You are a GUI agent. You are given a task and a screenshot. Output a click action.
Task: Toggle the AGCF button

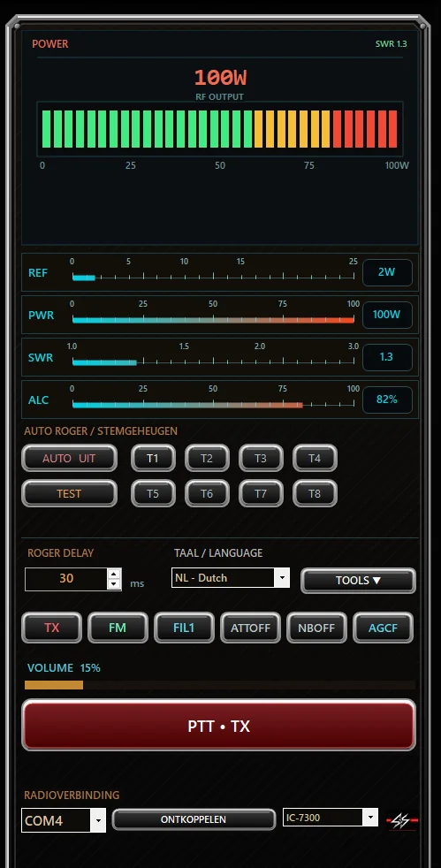tap(383, 628)
